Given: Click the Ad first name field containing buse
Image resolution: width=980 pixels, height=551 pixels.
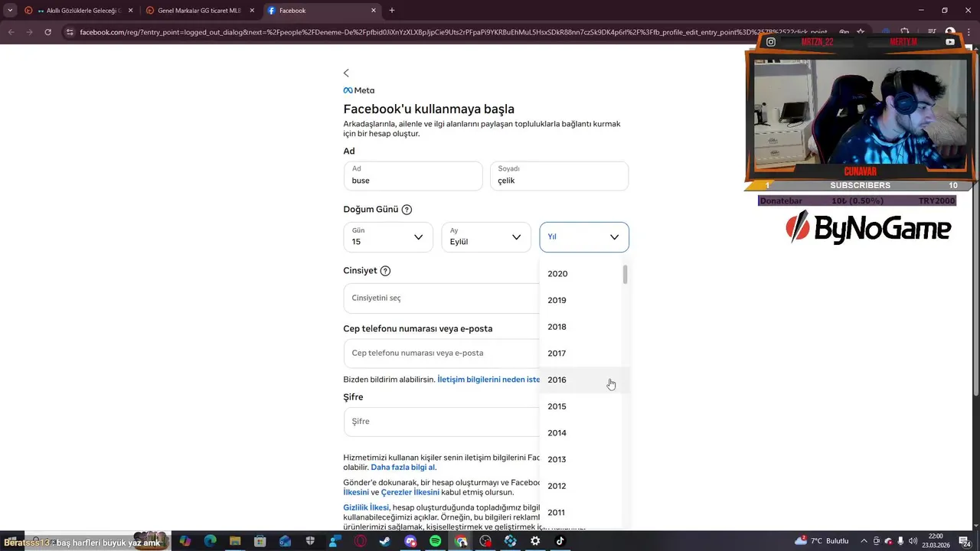Looking at the screenshot, I should [413, 176].
